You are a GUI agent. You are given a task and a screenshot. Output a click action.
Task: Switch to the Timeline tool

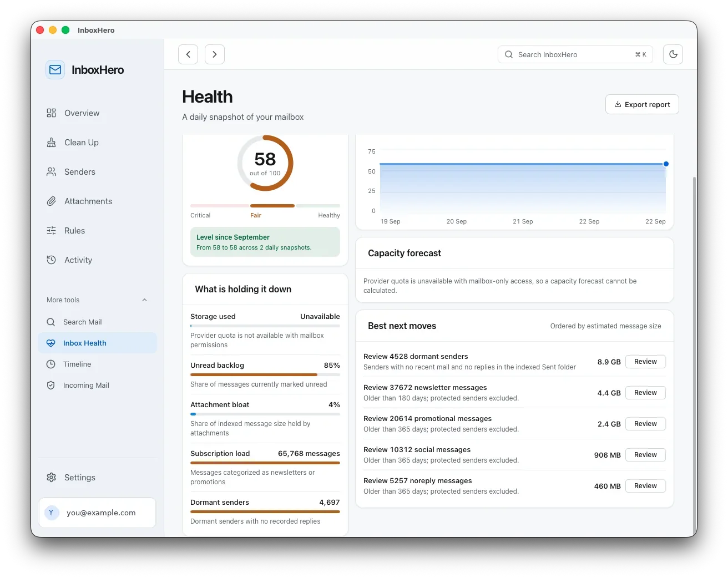[x=98, y=364]
